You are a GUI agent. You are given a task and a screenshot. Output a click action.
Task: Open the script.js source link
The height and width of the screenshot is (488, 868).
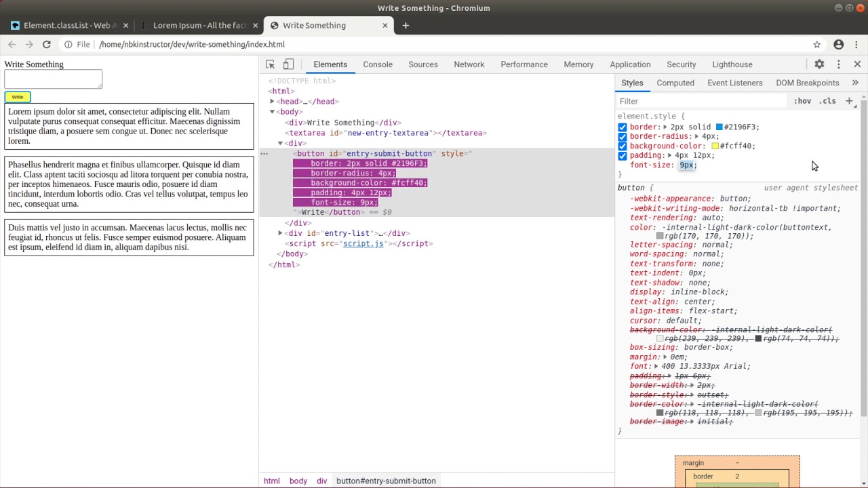pos(363,243)
